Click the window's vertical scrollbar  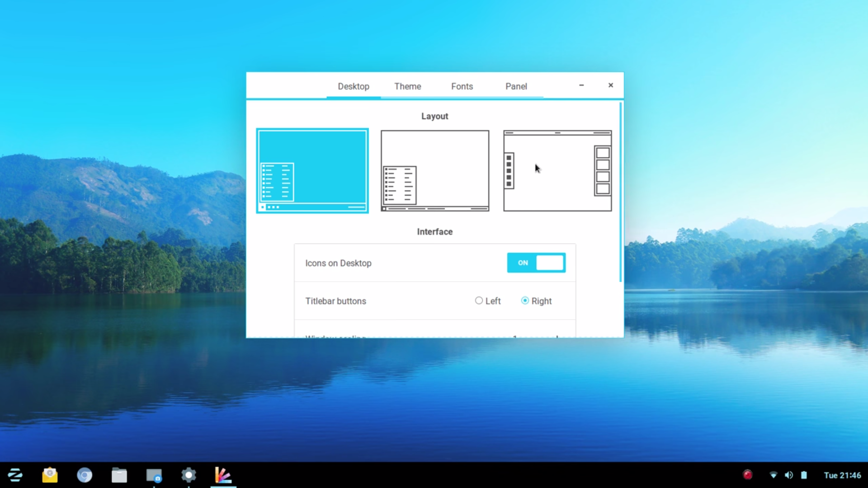click(x=620, y=192)
